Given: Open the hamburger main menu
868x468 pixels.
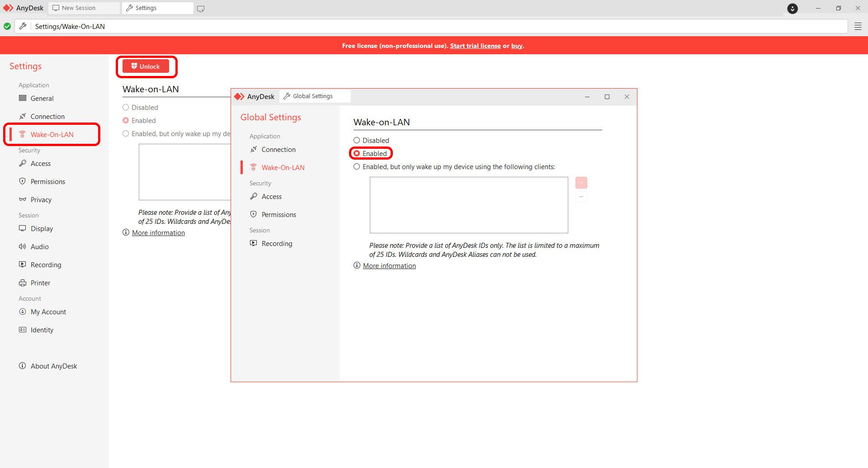Looking at the screenshot, I should coord(858,26).
